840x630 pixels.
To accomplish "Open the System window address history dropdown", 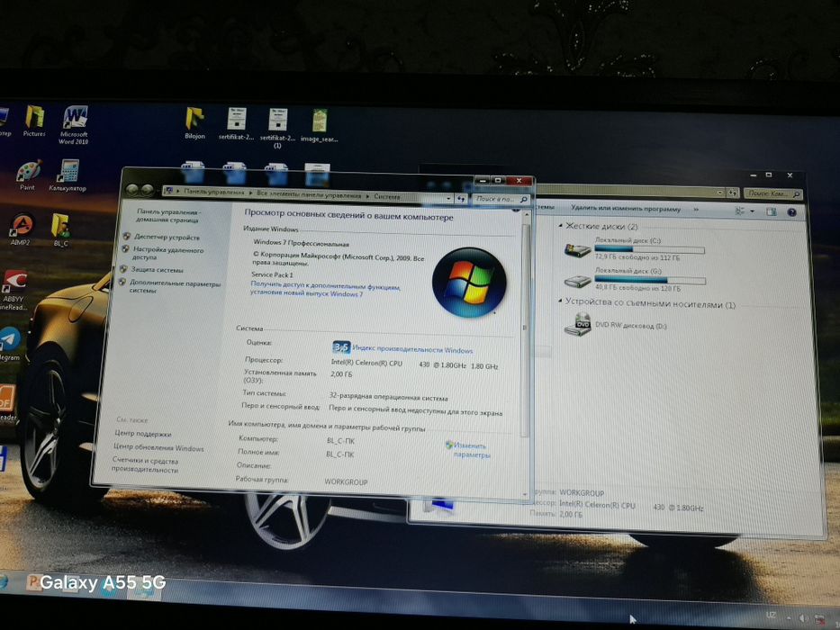I will tap(448, 198).
